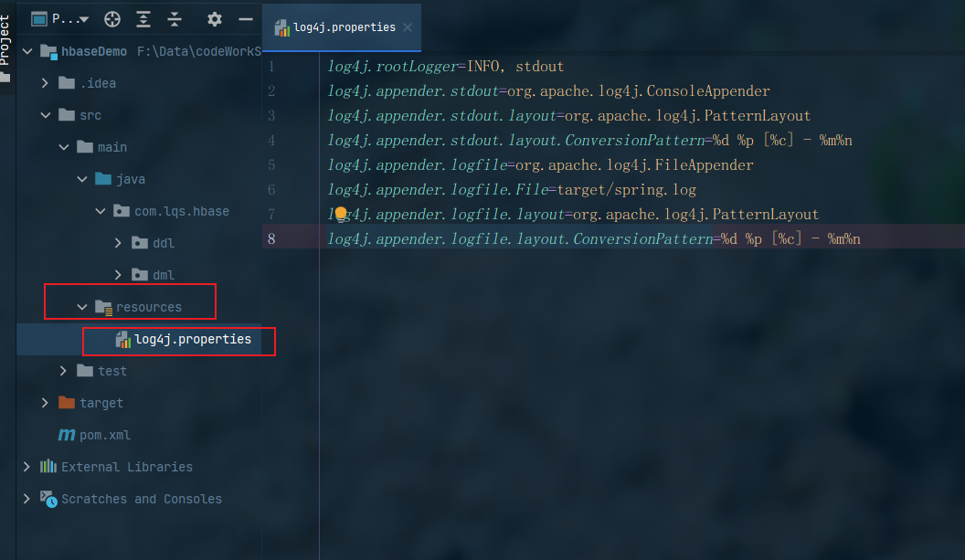Select the .idea folder name
Image resolution: width=965 pixels, height=560 pixels.
click(98, 83)
